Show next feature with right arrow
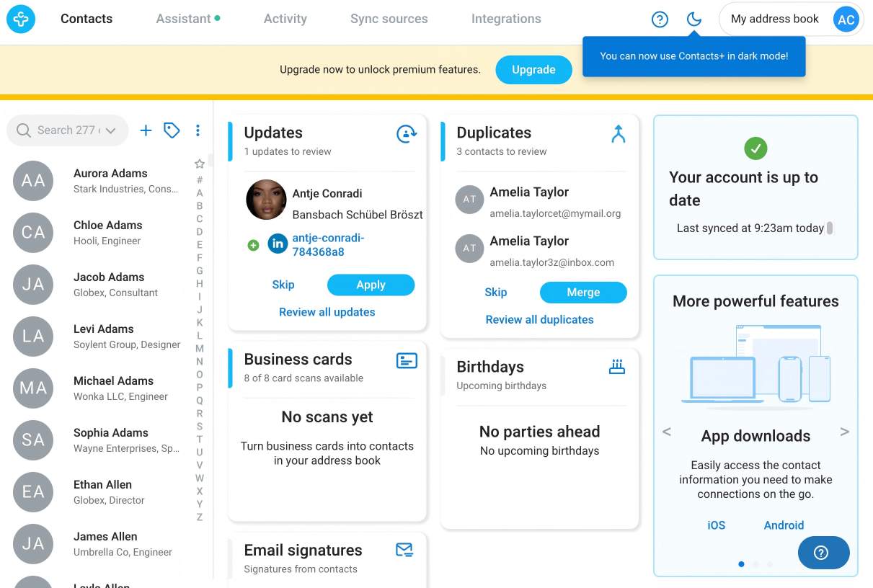This screenshot has width=873, height=588. point(844,432)
